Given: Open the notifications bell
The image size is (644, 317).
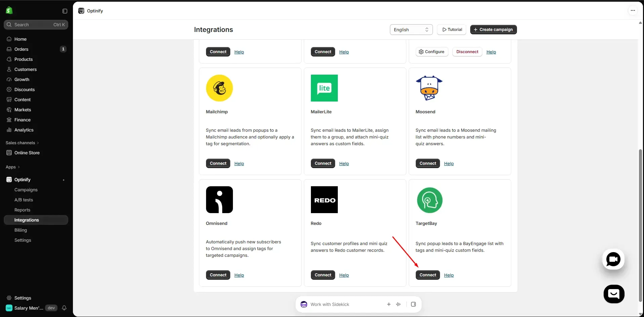Looking at the screenshot, I should pos(64,308).
